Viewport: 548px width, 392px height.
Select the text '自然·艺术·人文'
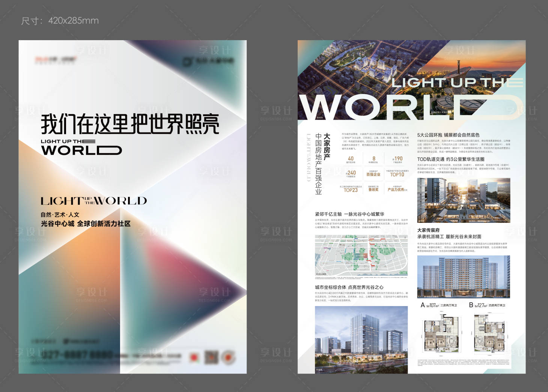tap(60, 215)
